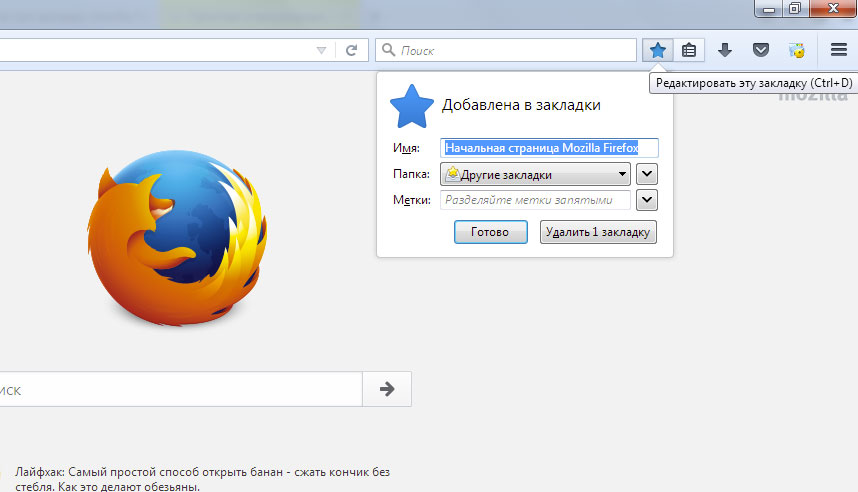Click into the Поиск toolbar search field
Viewport: 858px width, 492px height.
click(x=506, y=50)
